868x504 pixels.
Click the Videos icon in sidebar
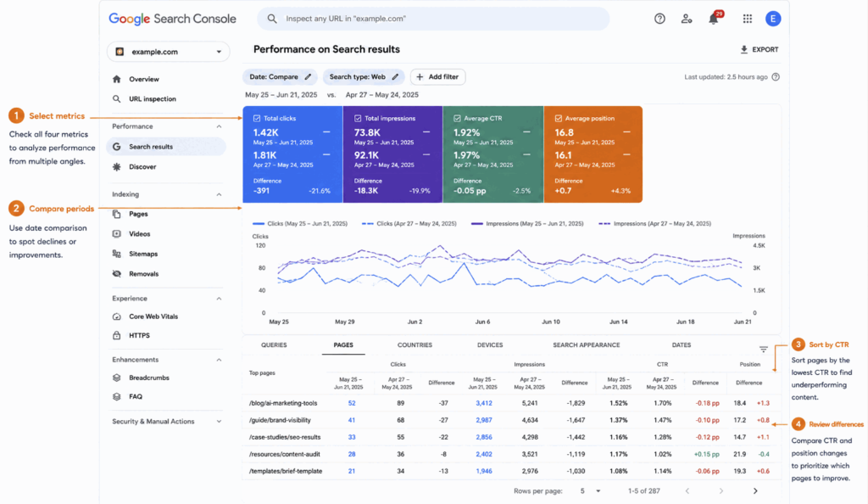116,233
